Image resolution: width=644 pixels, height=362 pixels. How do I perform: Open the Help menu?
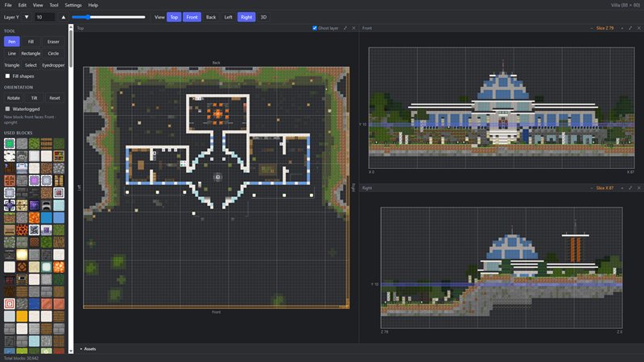93,6
